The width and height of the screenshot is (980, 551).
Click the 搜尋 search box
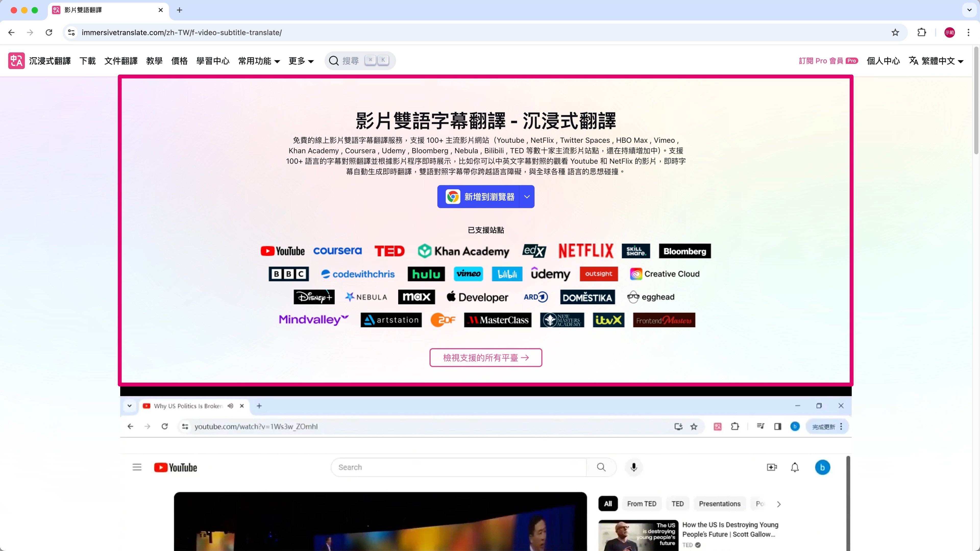point(360,61)
